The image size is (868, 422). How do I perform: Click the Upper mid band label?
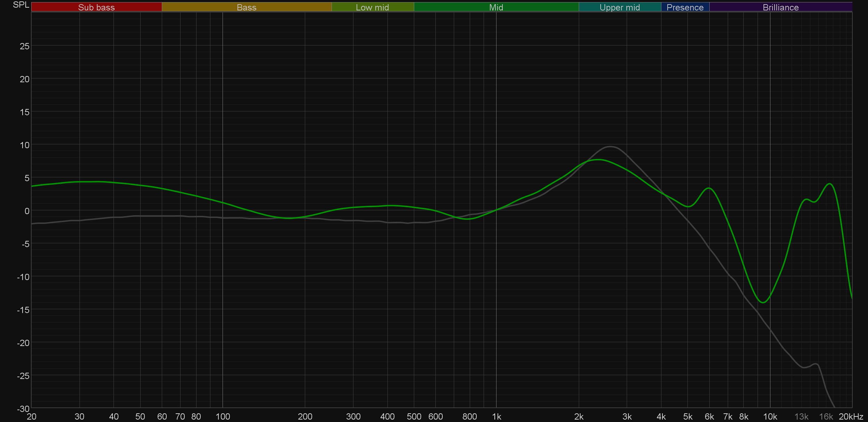[x=619, y=7]
